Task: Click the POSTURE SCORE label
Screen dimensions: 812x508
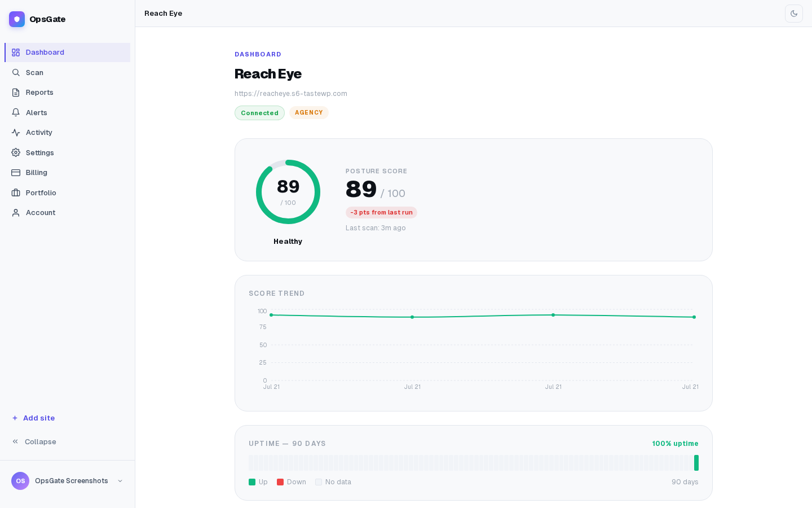Action: coord(376,171)
